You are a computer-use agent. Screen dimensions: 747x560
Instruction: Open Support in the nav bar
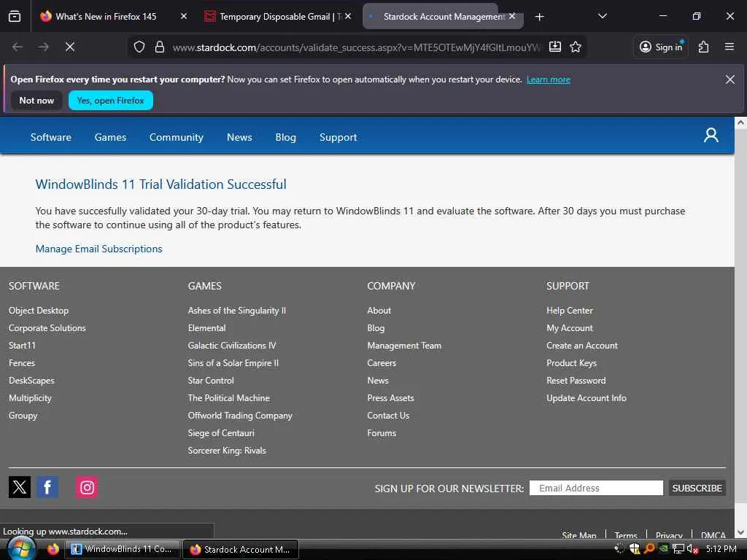(x=338, y=137)
